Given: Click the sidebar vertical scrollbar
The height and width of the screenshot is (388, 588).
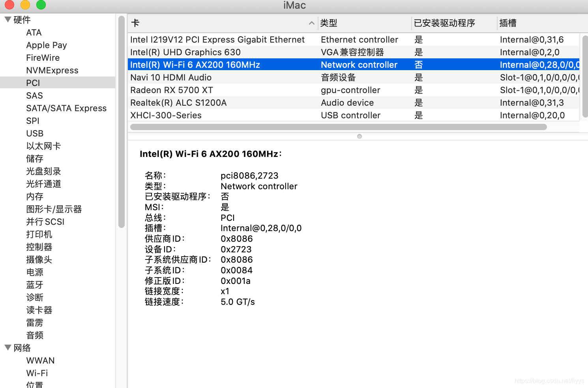Looking at the screenshot, I should click(122, 122).
